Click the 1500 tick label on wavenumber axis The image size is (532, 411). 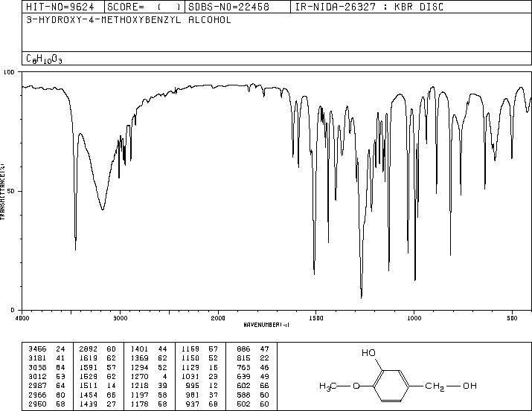click(x=316, y=318)
